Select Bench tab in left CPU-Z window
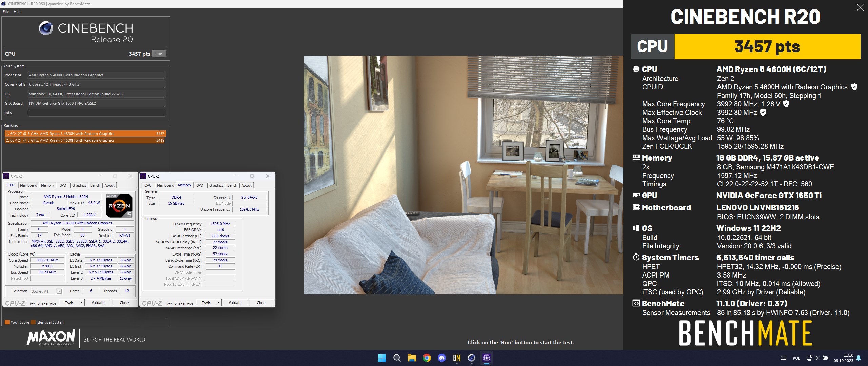Screen dimensions: 868x366 point(95,185)
